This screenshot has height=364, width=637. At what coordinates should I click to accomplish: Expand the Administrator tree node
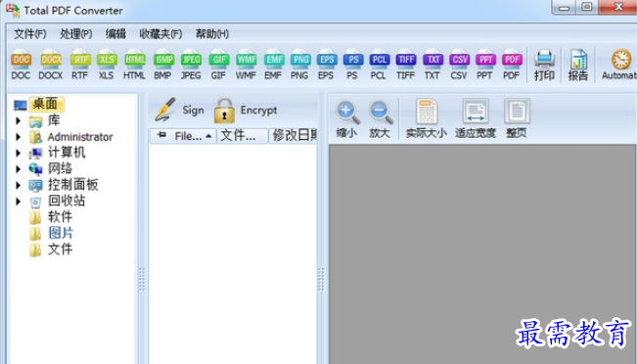[18, 137]
